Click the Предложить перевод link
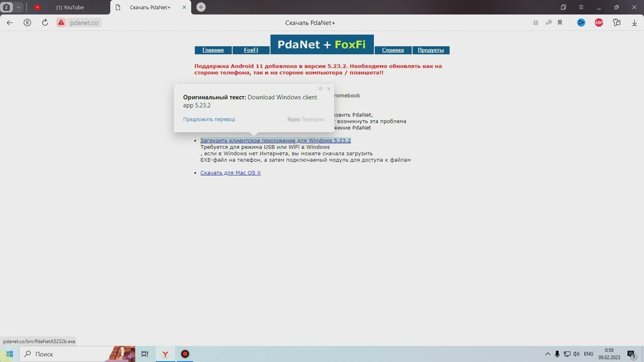The image size is (644, 362). pos(209,119)
